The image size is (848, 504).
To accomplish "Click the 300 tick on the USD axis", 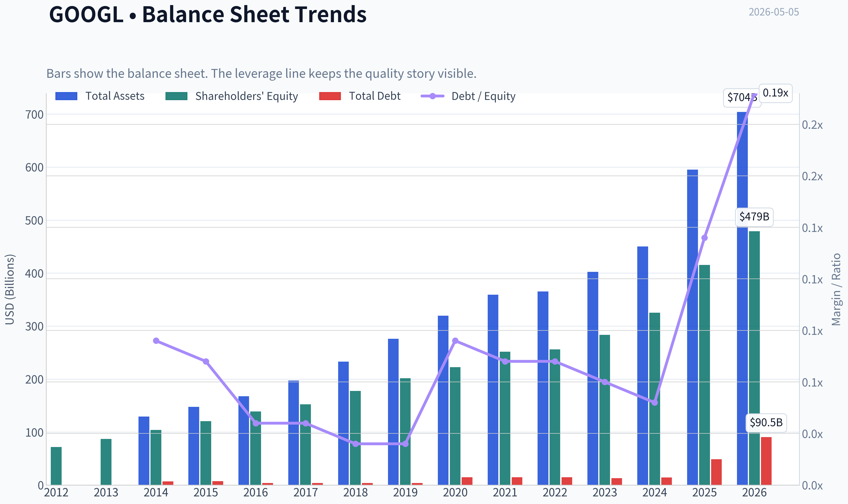I will click(x=34, y=327).
